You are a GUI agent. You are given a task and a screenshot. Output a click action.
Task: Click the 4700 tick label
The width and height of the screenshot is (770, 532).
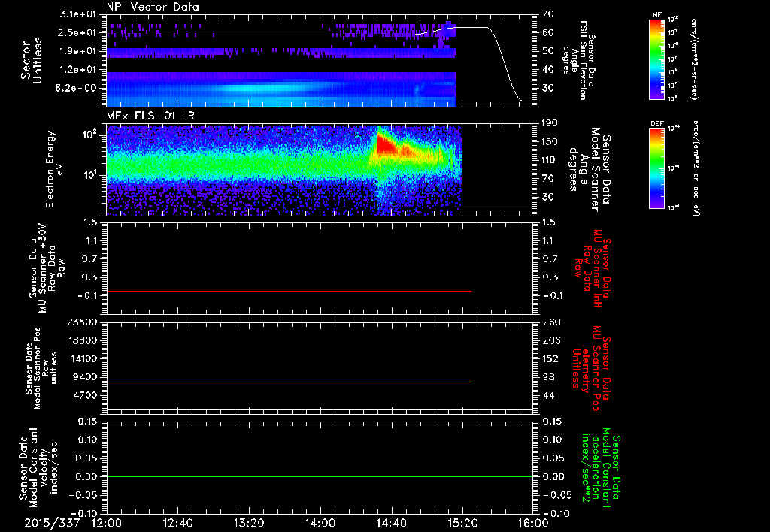84,395
